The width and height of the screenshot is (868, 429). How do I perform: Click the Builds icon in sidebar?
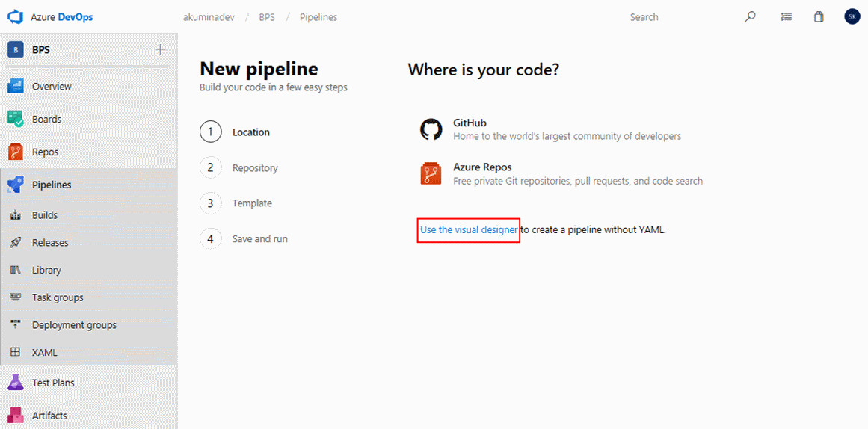tap(16, 215)
